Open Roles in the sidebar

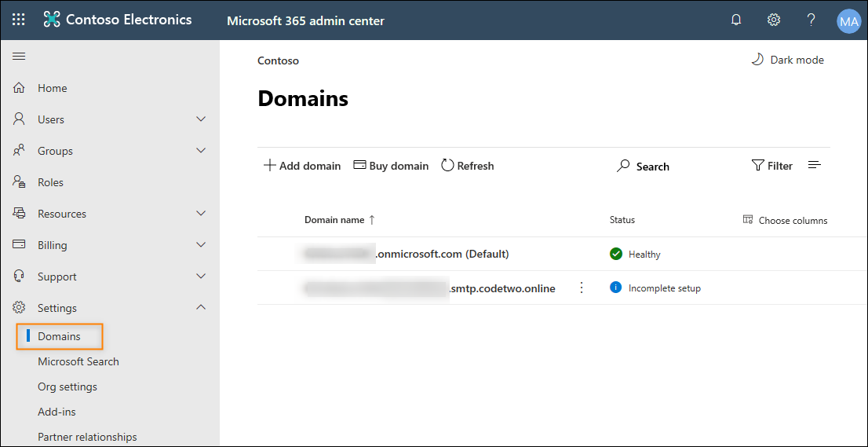[x=50, y=182]
